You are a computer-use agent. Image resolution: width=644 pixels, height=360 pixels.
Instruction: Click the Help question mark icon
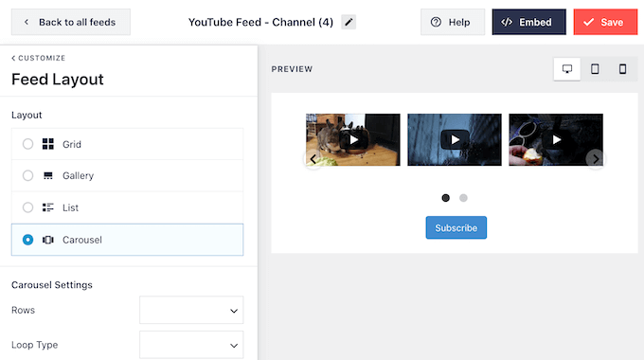(436, 22)
